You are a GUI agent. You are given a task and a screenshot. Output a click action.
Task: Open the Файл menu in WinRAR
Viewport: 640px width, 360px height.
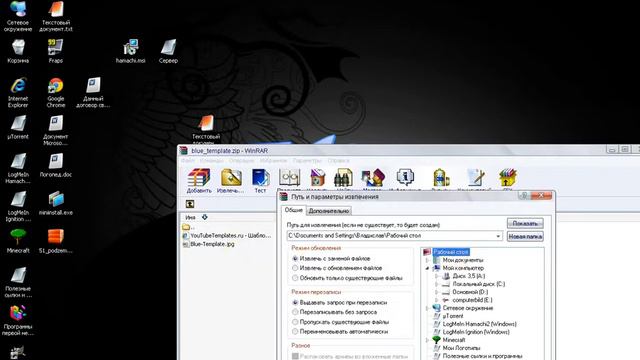[188, 161]
